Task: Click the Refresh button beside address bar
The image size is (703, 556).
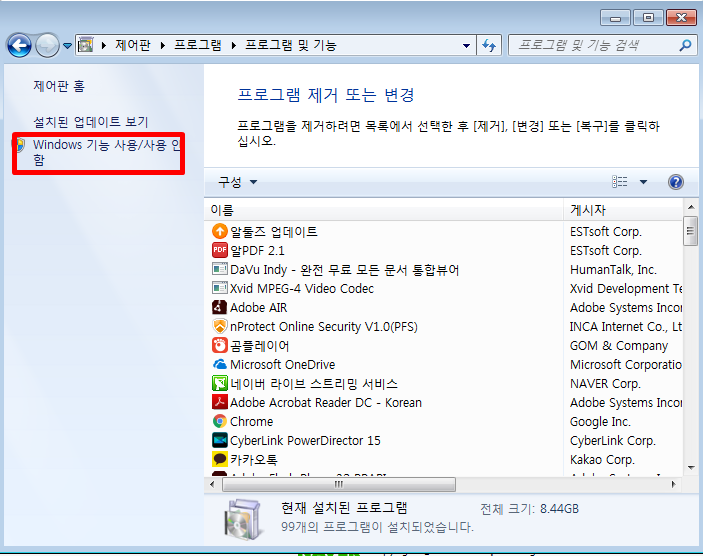Action: 489,45
